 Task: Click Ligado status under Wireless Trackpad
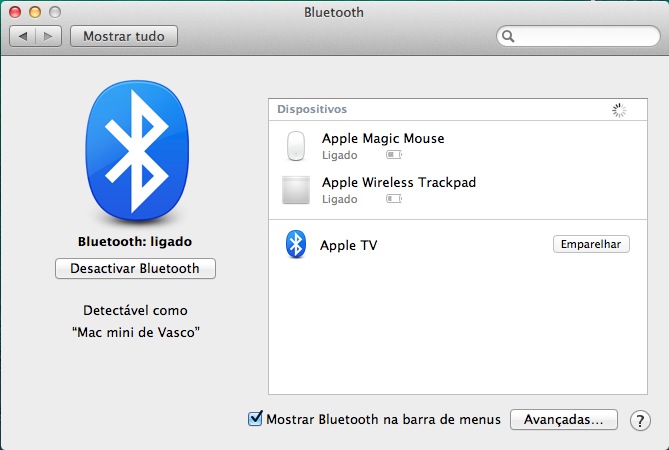340,199
